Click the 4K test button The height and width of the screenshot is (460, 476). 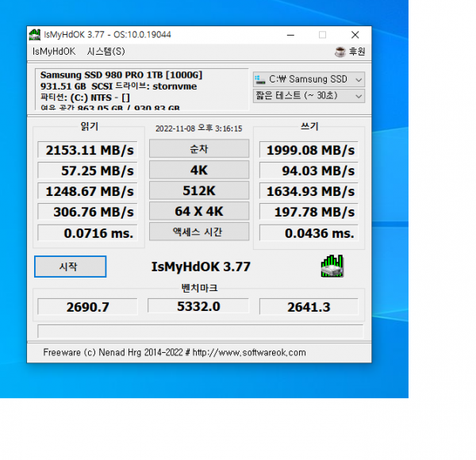click(199, 170)
